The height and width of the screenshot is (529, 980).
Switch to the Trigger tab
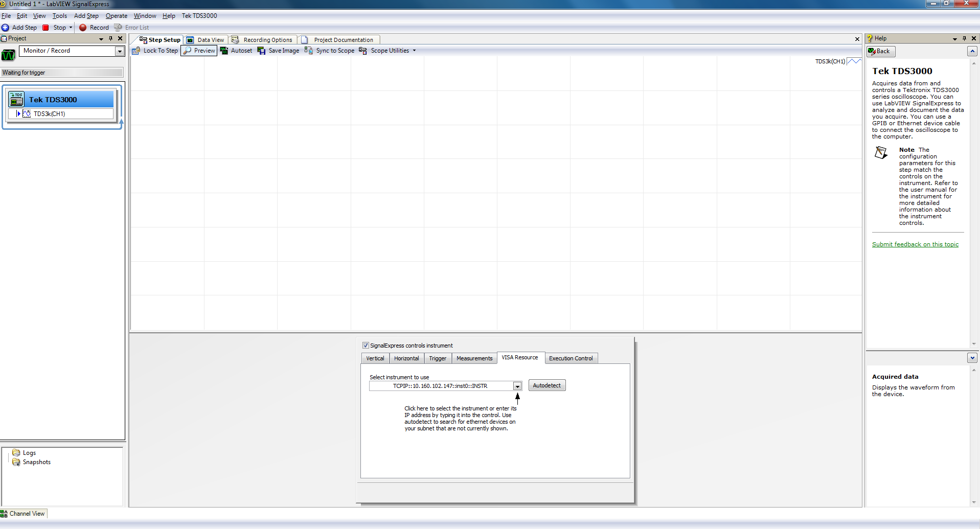[438, 358]
